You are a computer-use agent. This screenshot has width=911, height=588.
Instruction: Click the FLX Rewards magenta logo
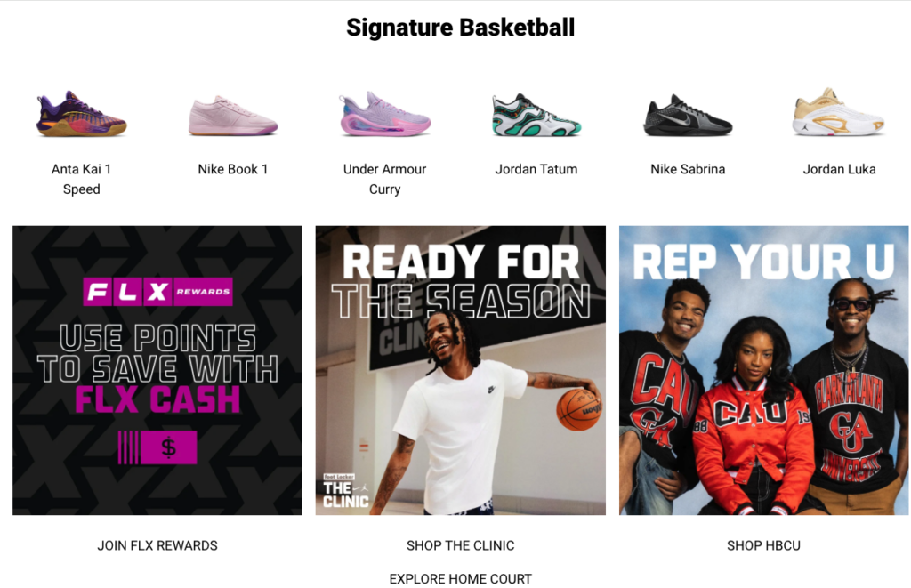[157, 292]
